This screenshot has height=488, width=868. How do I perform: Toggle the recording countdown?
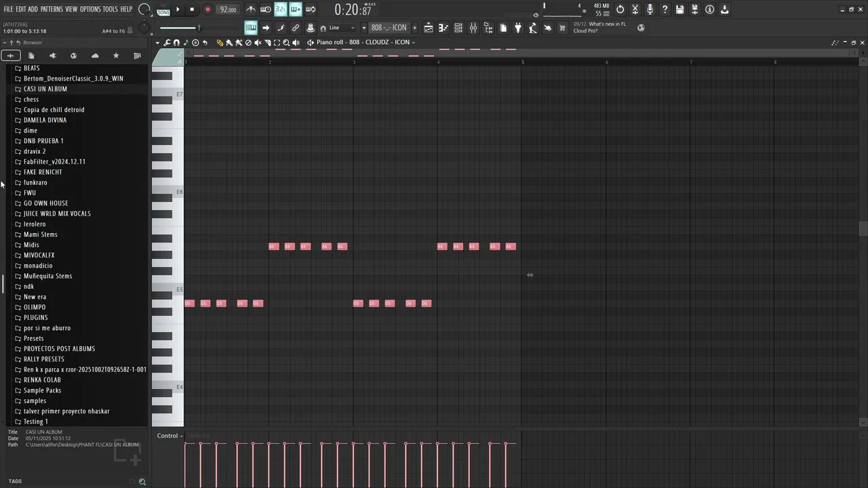click(x=281, y=9)
